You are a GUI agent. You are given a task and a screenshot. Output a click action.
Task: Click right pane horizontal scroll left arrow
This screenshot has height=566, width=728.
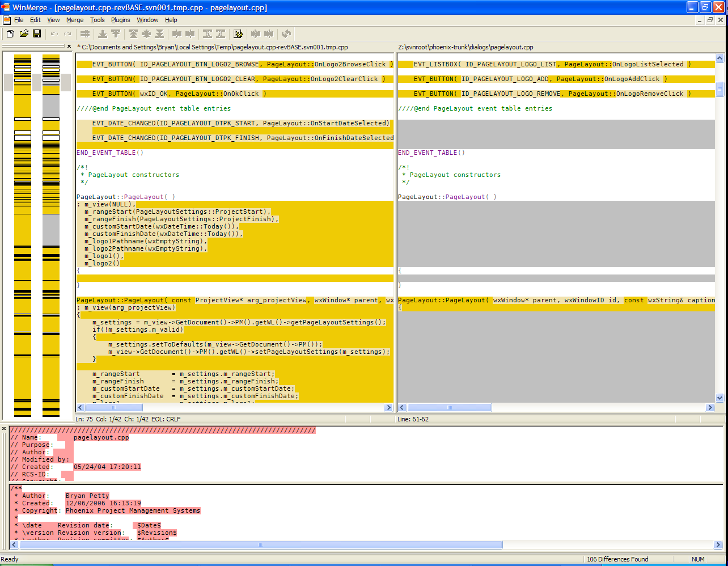pos(402,408)
